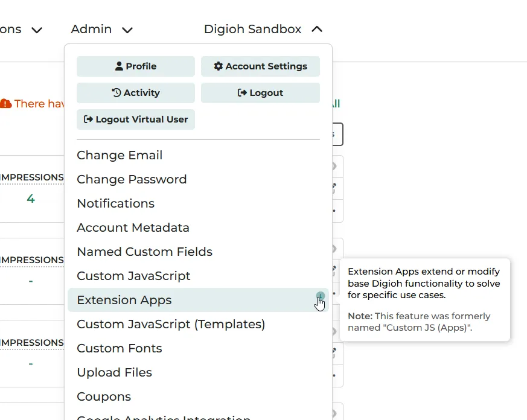Click the orange 'There hav' warning text
This screenshot has height=420, width=527.
[39, 103]
